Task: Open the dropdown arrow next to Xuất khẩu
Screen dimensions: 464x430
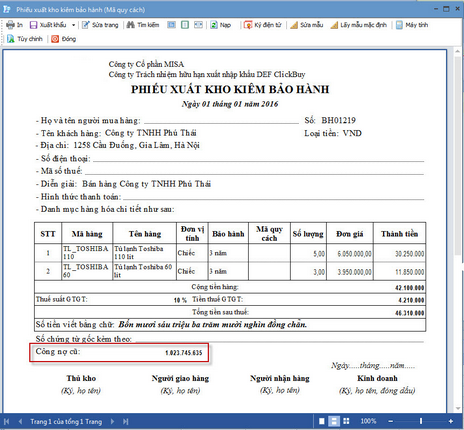Action: tap(73, 25)
